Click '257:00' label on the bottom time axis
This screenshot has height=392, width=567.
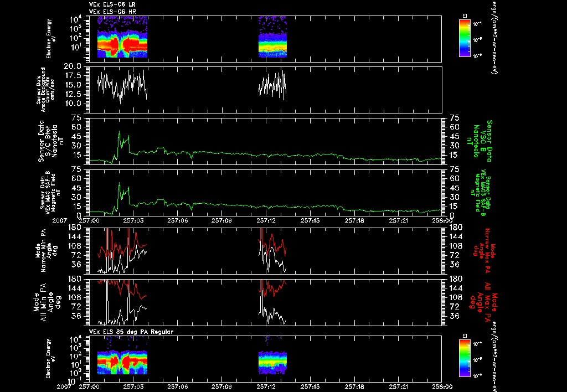coord(89,386)
